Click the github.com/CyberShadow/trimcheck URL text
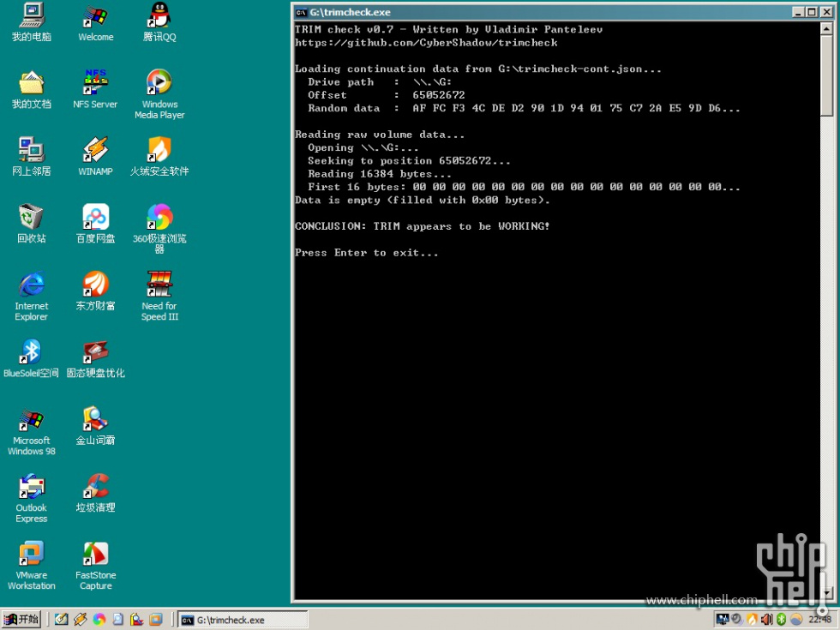The width and height of the screenshot is (840, 630). coord(426,42)
